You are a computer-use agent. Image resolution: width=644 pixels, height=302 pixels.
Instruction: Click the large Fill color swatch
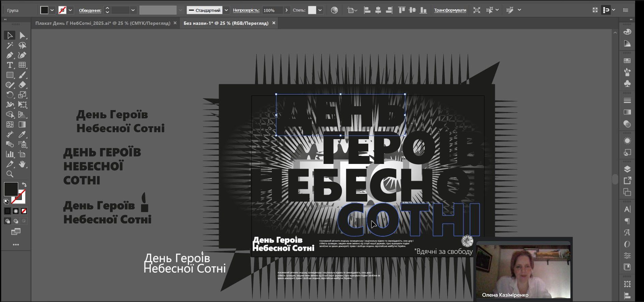[x=11, y=189]
